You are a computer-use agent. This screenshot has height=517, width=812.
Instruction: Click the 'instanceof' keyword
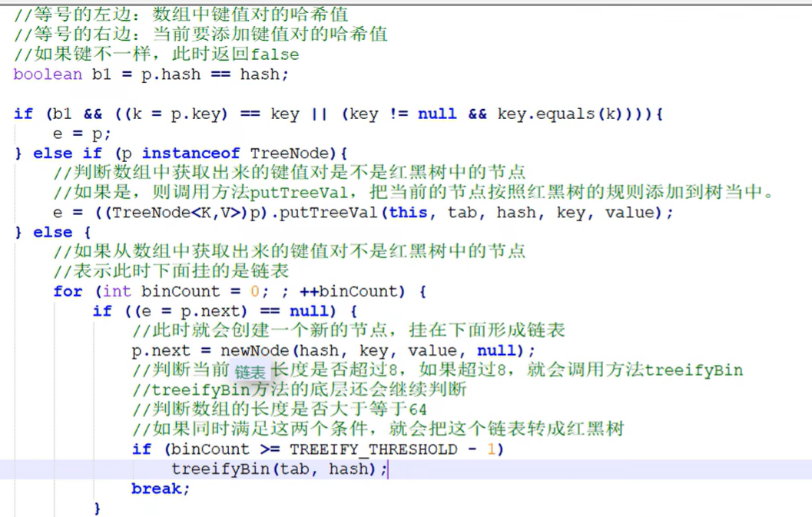pyautogui.click(x=191, y=154)
